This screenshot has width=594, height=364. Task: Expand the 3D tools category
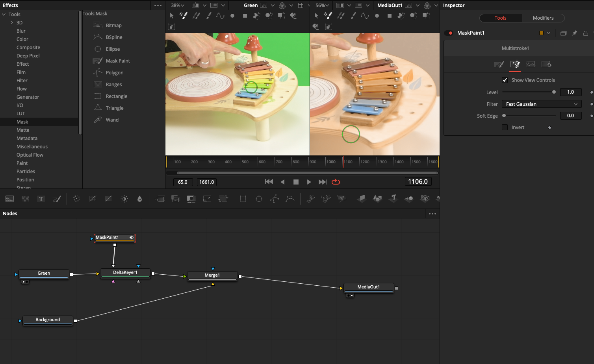point(11,22)
